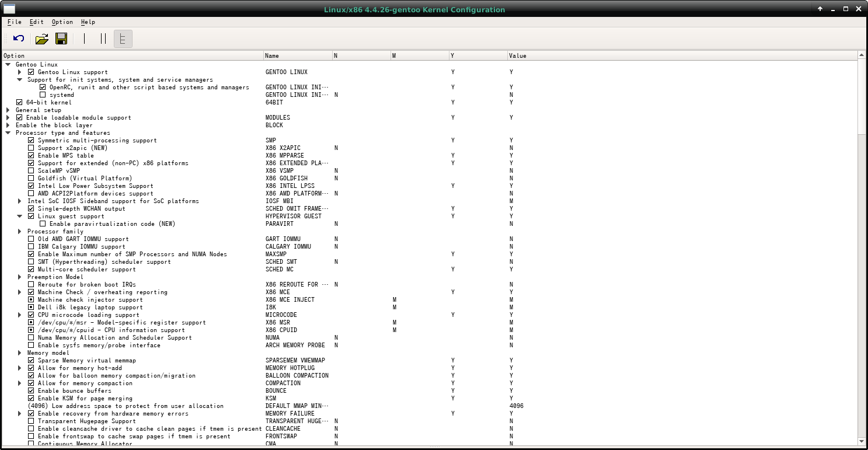Open a config file using the folder icon
The width and height of the screenshot is (868, 450).
click(x=41, y=38)
